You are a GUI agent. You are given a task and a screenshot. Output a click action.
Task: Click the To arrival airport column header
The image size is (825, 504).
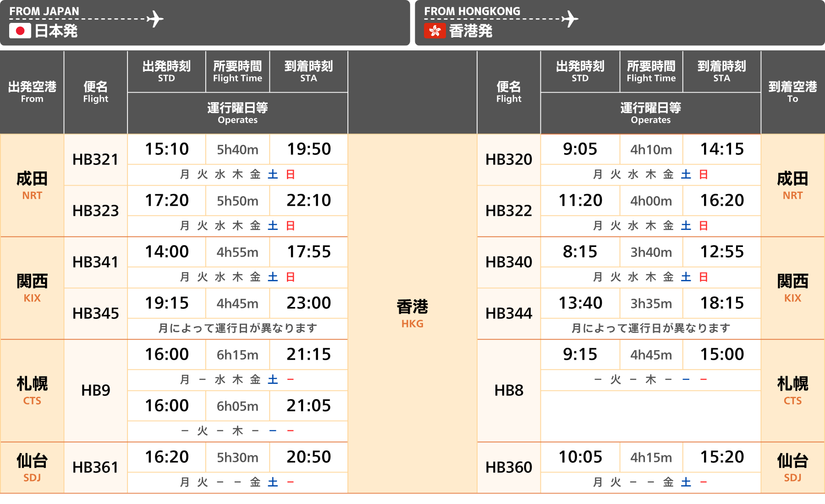792,92
